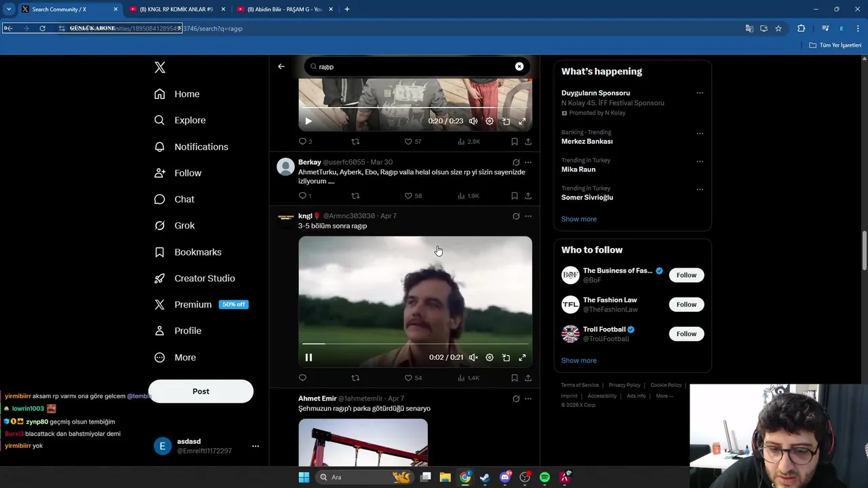This screenshot has height=488, width=868.
Task: Open Berkay's profile avatar
Action: coord(286,167)
